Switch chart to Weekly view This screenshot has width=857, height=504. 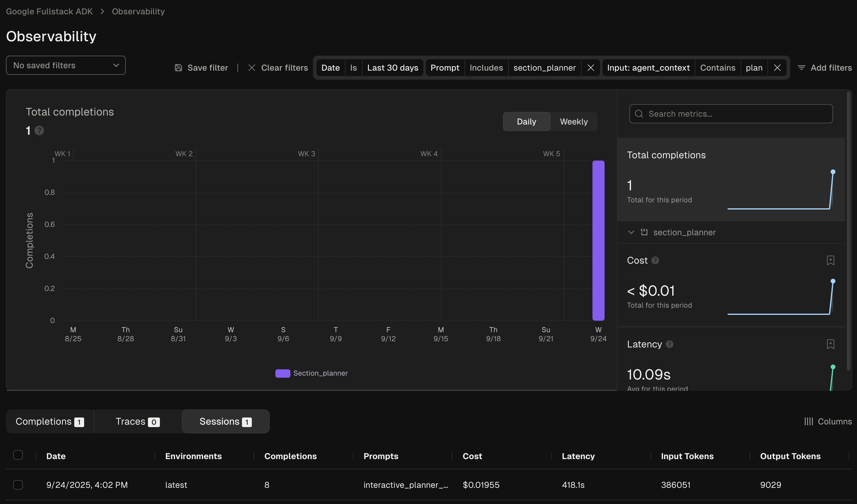[x=573, y=122]
